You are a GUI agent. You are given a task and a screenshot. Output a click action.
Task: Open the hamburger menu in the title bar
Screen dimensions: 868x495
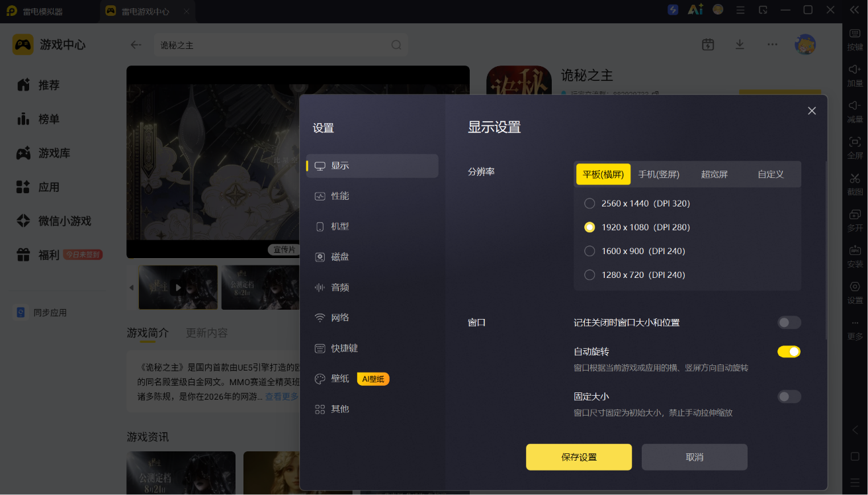[740, 10]
